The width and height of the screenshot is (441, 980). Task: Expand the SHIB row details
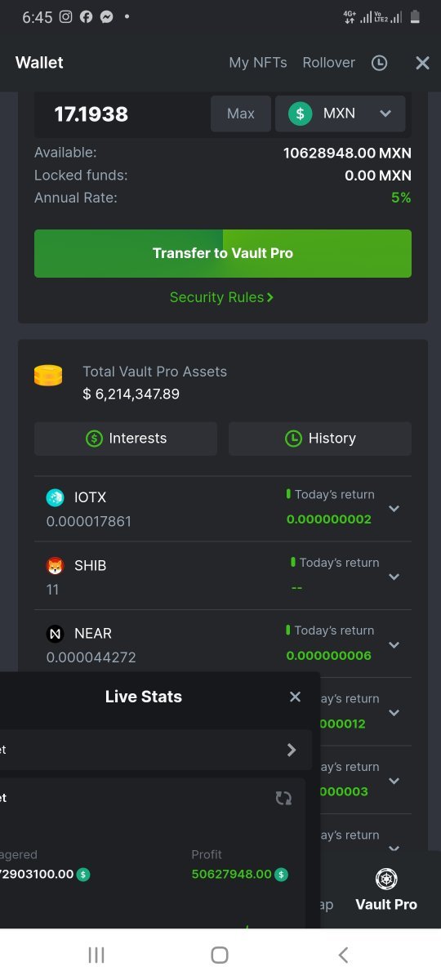click(394, 577)
